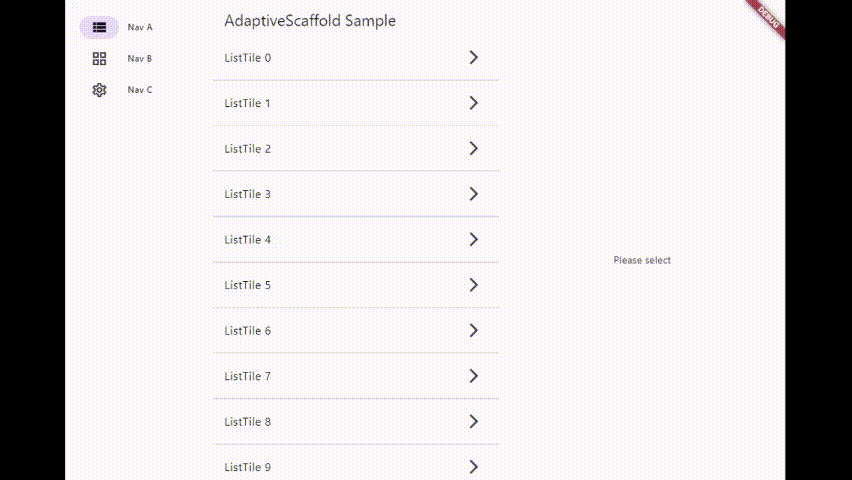Expand the chevron on ListTile 0
852x480 pixels.
pos(474,58)
